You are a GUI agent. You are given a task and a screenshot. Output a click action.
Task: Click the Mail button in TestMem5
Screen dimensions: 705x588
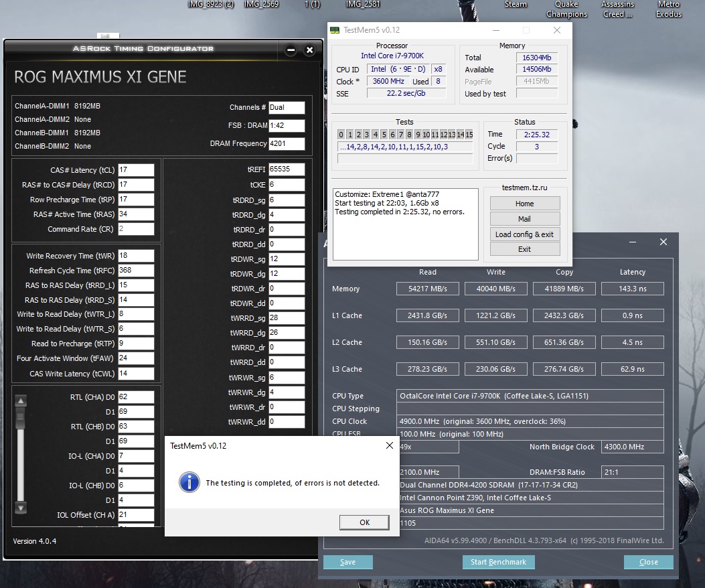(525, 218)
